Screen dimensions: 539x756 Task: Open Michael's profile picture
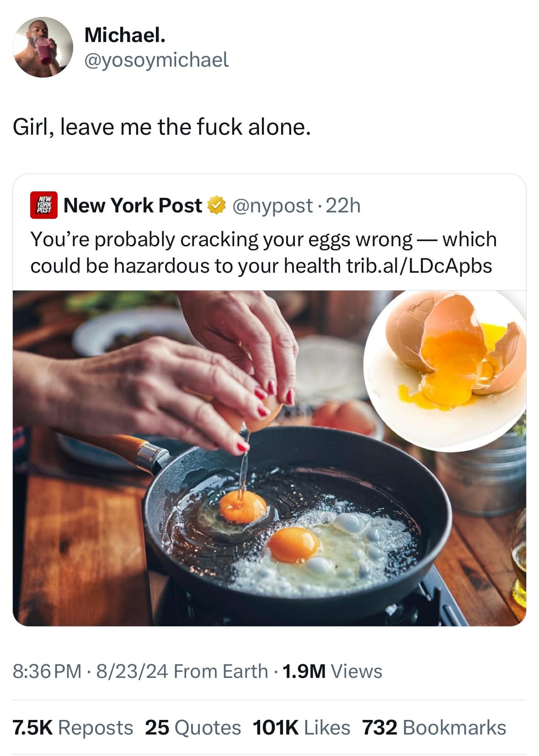click(x=43, y=47)
